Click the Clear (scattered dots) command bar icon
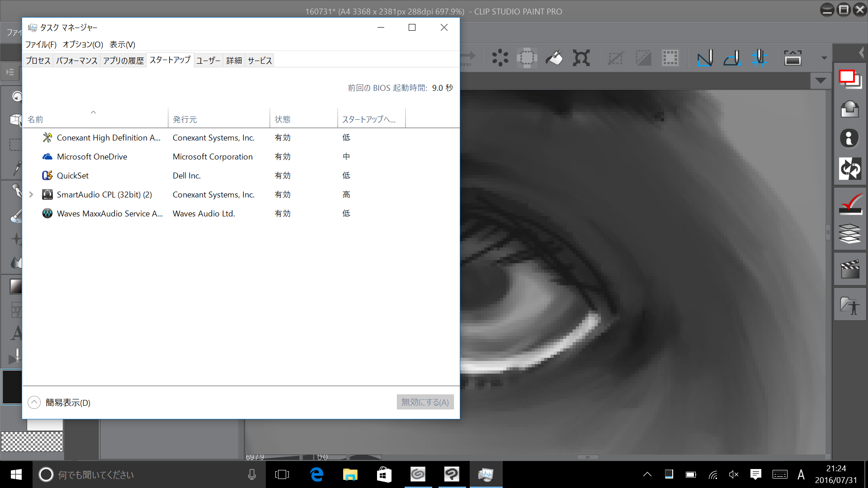Image resolution: width=868 pixels, height=488 pixels. click(500, 58)
